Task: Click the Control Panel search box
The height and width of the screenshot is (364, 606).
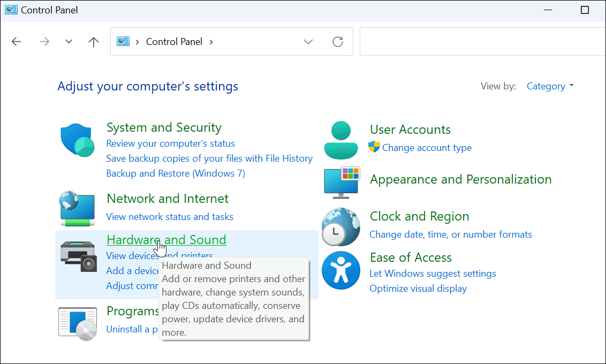Action: pyautogui.click(x=482, y=42)
